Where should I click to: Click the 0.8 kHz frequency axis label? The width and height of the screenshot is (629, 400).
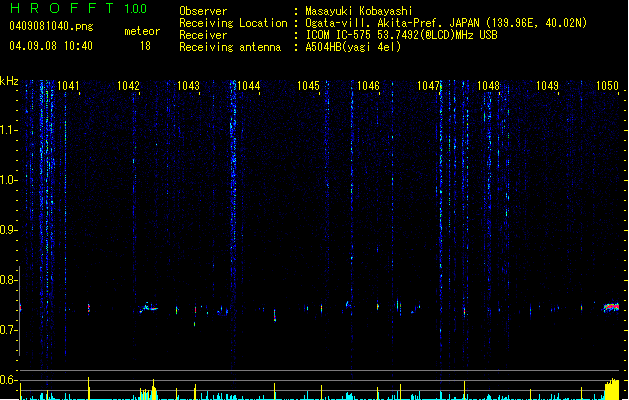point(8,280)
